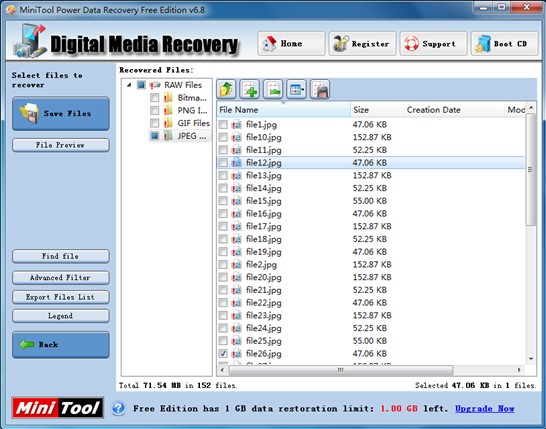Show the Legend
The image size is (546, 429).
(61, 316)
